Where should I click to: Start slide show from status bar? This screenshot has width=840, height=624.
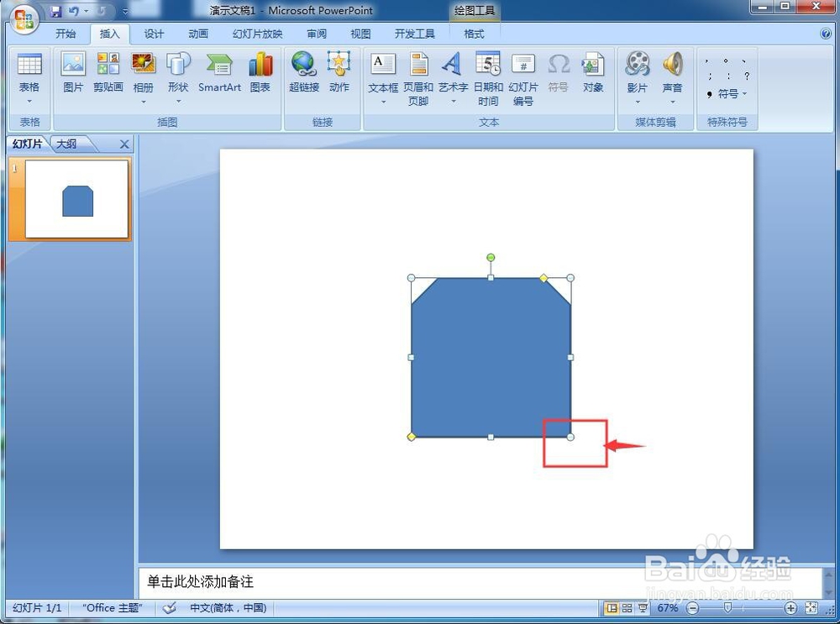pos(643,608)
